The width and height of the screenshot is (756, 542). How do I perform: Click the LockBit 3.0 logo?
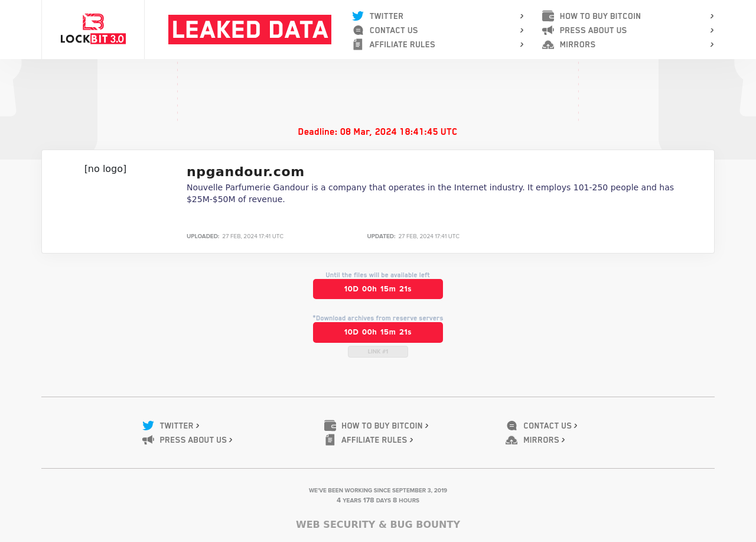point(93,29)
